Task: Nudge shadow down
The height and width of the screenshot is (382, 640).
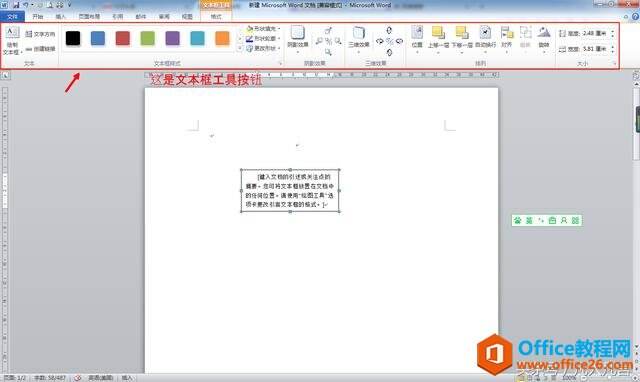Action: (x=328, y=52)
